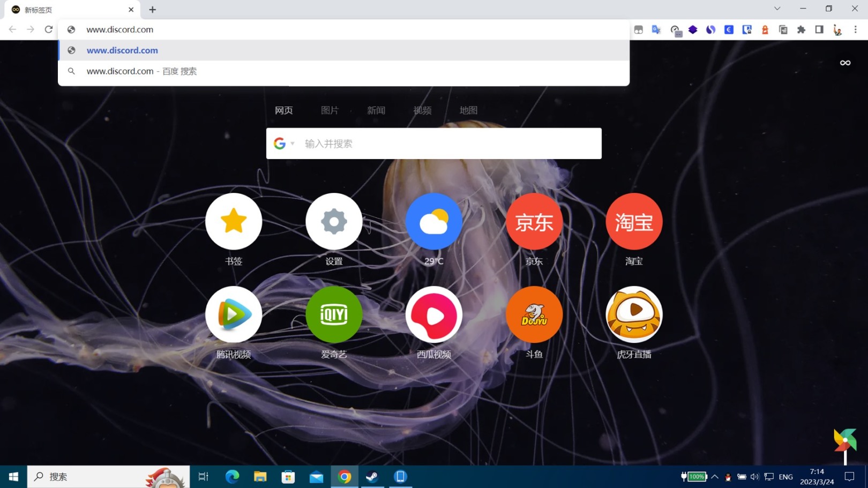The width and height of the screenshot is (868, 488).
Task: Open the Mail app from taskbar
Action: (317, 476)
